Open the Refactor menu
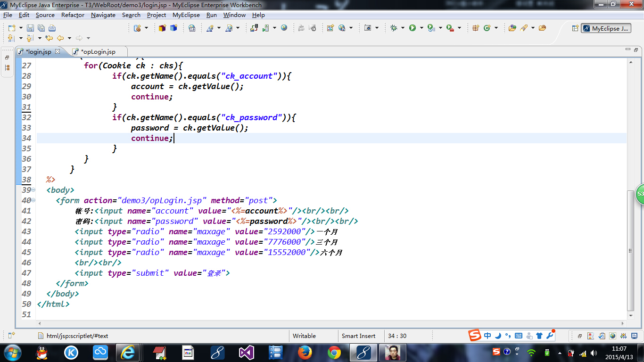 point(73,15)
